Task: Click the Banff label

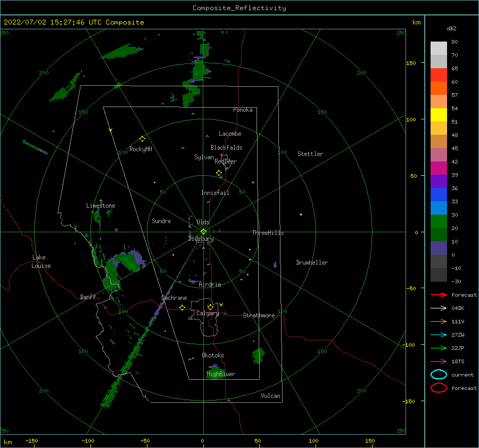Action: 88,297
